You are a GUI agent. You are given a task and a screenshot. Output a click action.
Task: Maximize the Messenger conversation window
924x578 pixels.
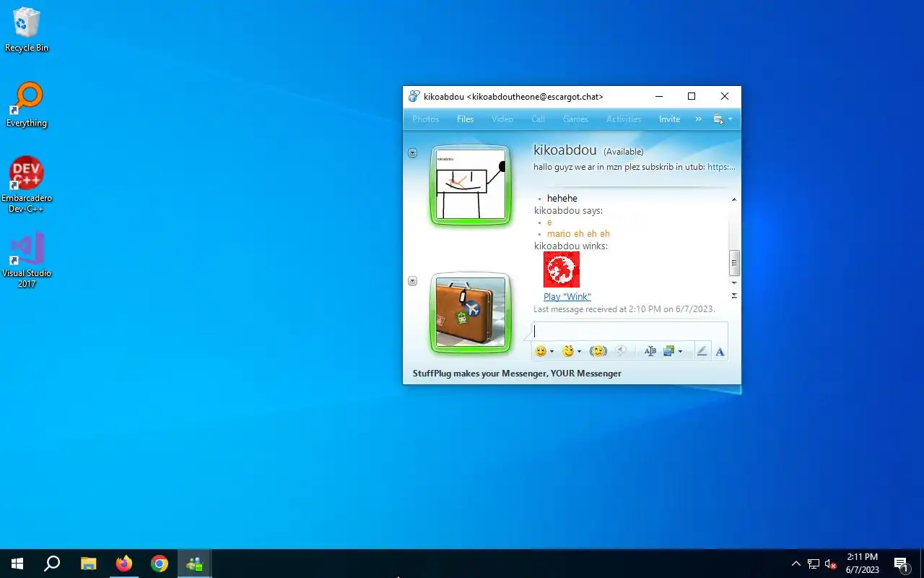(x=692, y=97)
